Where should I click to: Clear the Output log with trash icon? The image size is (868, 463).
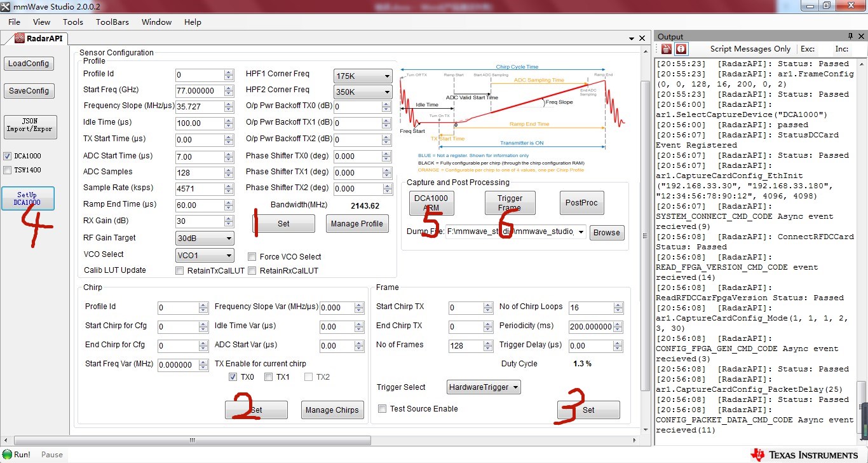(667, 49)
